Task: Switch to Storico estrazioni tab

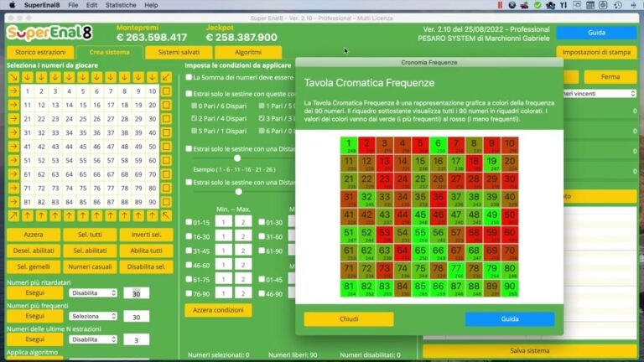Action: [40, 53]
